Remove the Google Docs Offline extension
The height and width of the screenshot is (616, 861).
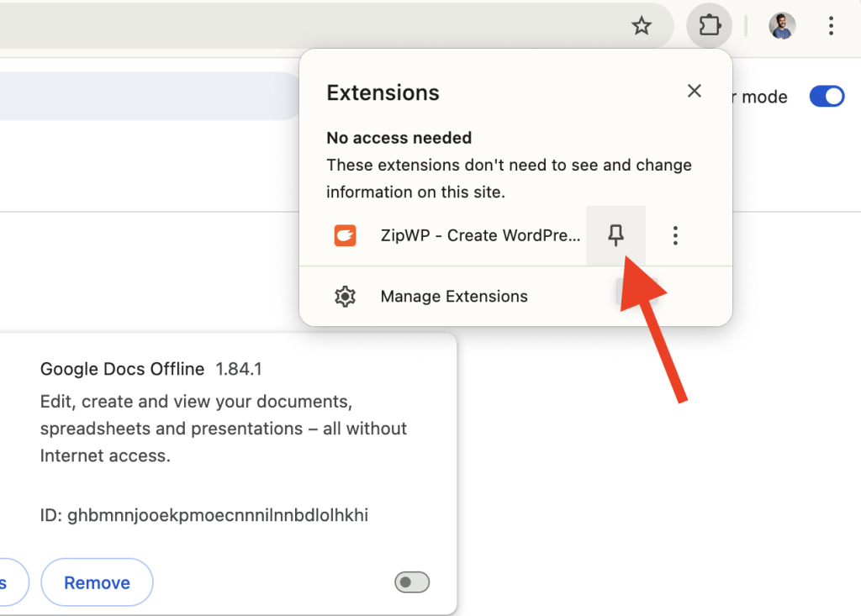coord(96,582)
